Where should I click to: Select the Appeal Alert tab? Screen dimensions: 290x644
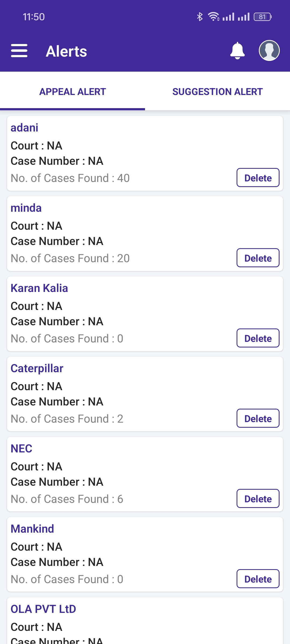(73, 92)
